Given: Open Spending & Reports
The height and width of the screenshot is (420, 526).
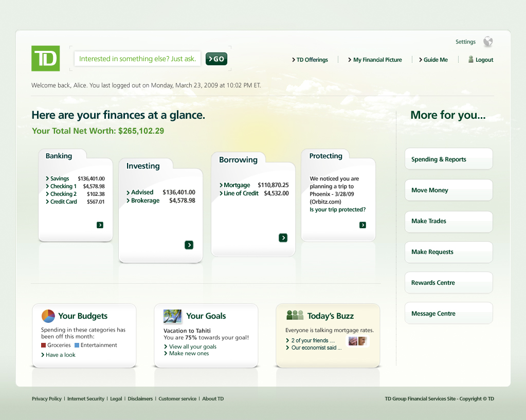Looking at the screenshot, I should pyautogui.click(x=448, y=159).
